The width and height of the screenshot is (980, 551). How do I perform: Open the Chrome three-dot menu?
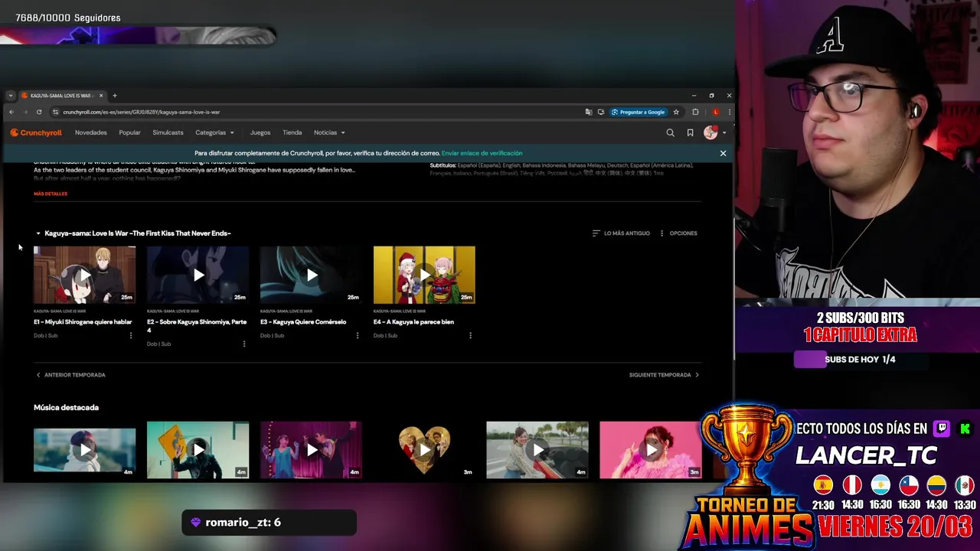[x=729, y=112]
